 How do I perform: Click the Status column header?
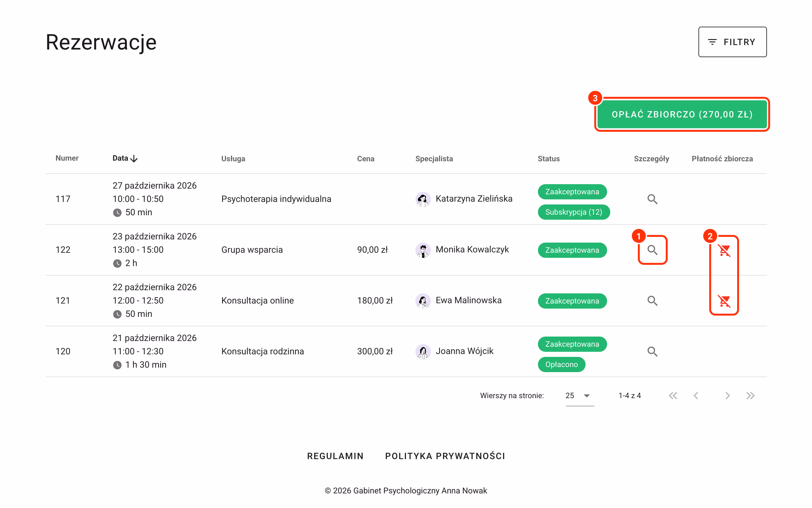pos(549,158)
